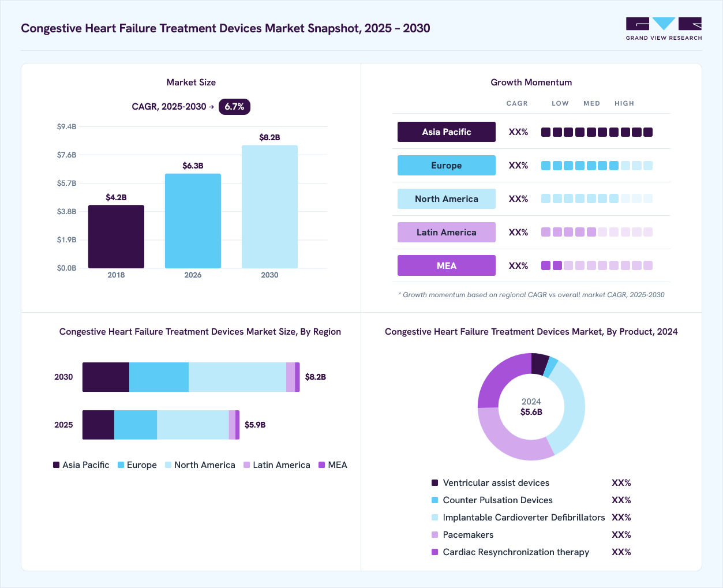The width and height of the screenshot is (723, 588).
Task: Click the growth momentum footnote text
Action: coord(531,295)
